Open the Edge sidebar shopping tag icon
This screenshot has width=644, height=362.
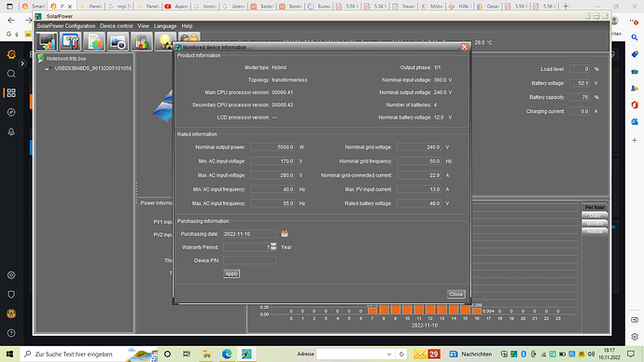click(635, 54)
